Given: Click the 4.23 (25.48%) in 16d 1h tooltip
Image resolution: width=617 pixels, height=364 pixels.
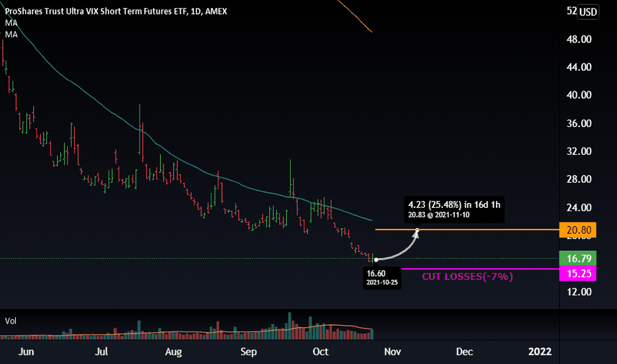Looking at the screenshot, I should point(454,209).
